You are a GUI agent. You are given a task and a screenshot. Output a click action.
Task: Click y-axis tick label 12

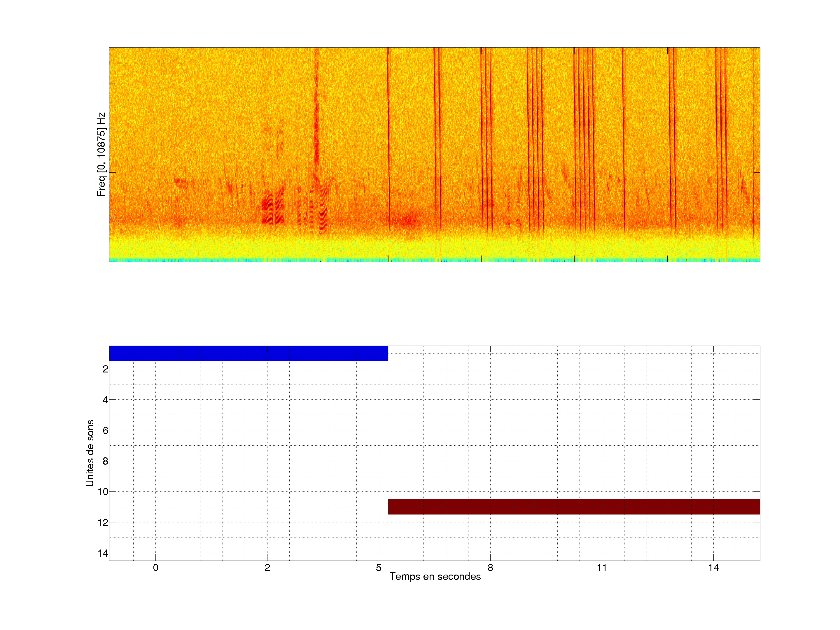pos(103,523)
